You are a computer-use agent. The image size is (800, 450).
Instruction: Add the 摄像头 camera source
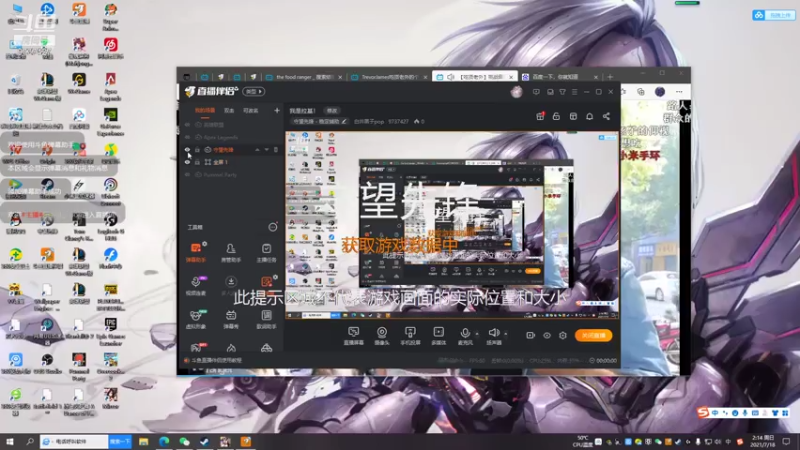(x=382, y=336)
